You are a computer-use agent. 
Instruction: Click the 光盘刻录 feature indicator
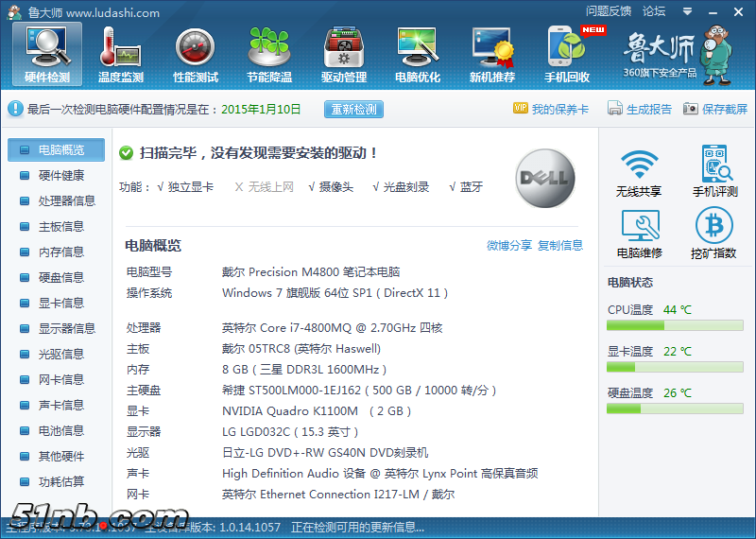tap(401, 186)
